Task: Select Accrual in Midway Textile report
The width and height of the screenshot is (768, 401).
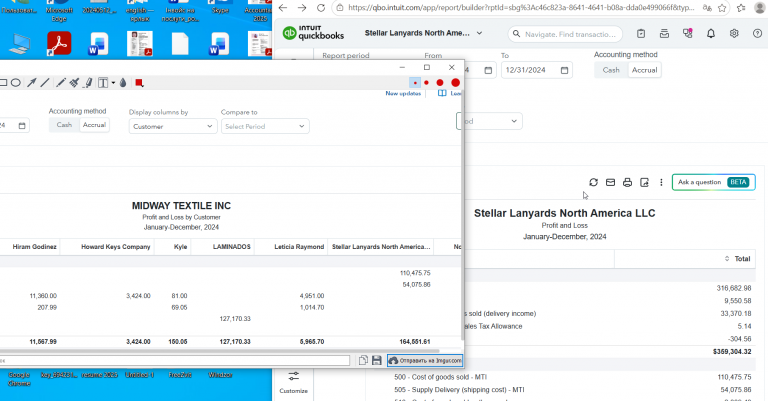Action: (94, 125)
